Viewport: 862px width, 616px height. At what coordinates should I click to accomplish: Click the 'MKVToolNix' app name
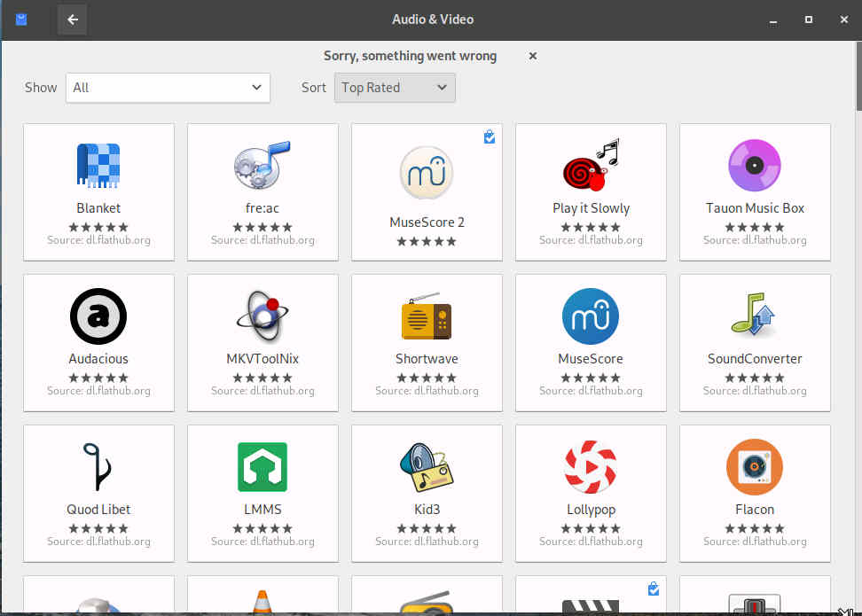pos(263,359)
